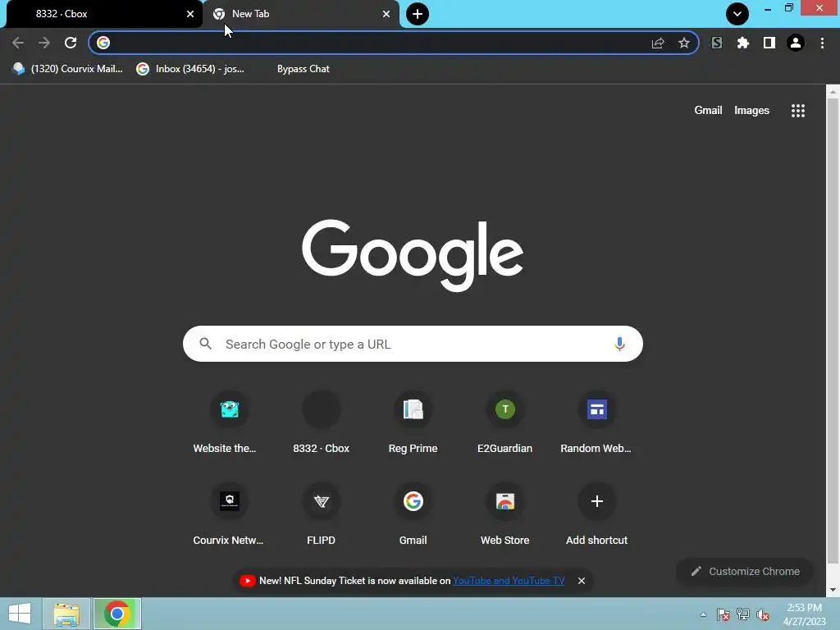Open Chrome three-dot menu
Screen dimensions: 840x630
tap(822, 43)
